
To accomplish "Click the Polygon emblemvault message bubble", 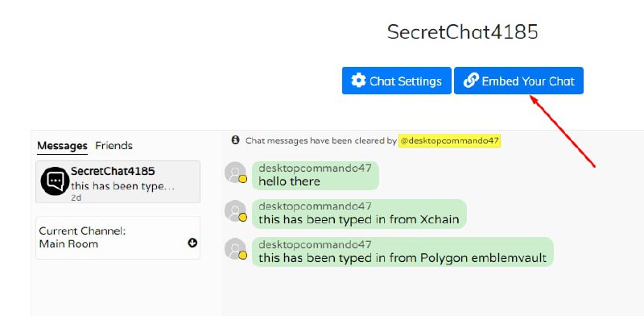I will click(402, 252).
